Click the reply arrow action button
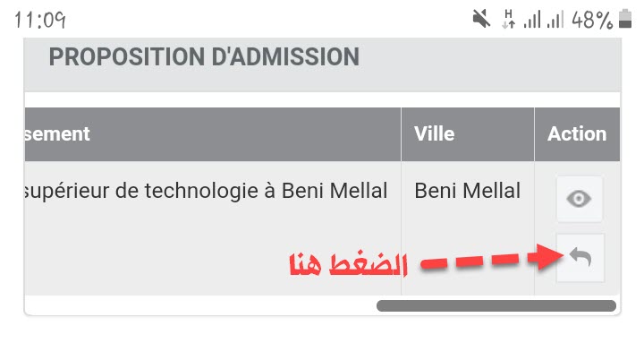 coord(580,258)
